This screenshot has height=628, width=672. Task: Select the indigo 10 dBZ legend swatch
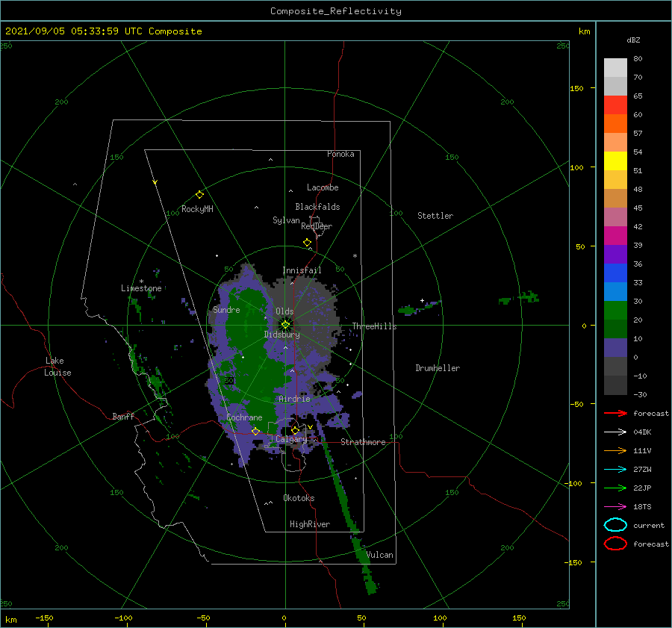click(x=615, y=348)
